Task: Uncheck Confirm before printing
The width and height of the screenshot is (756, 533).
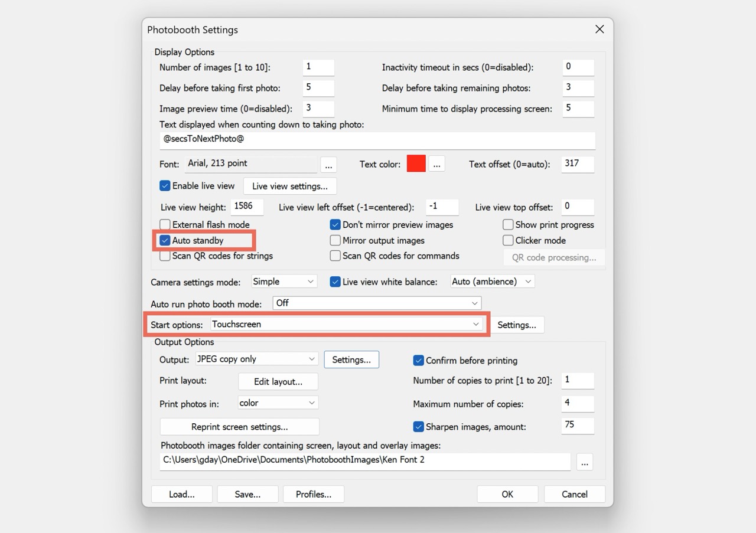Action: (x=419, y=361)
